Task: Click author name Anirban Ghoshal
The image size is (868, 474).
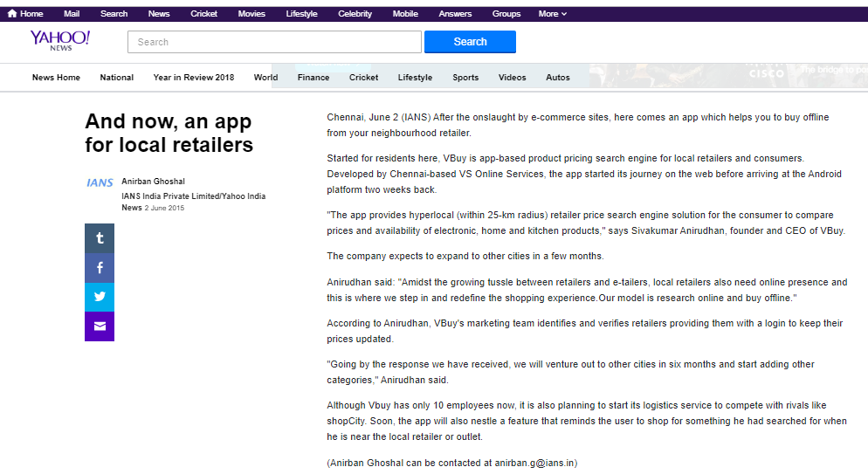Action: pyautogui.click(x=154, y=182)
